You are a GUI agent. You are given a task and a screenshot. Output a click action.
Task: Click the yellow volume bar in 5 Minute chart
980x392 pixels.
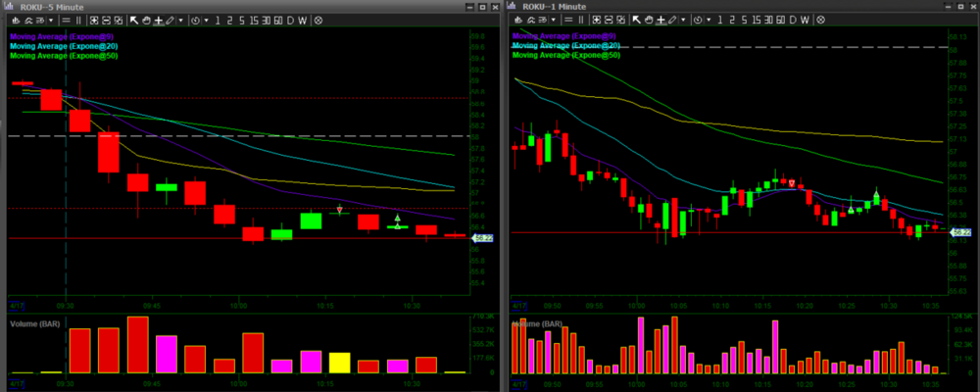tap(340, 363)
